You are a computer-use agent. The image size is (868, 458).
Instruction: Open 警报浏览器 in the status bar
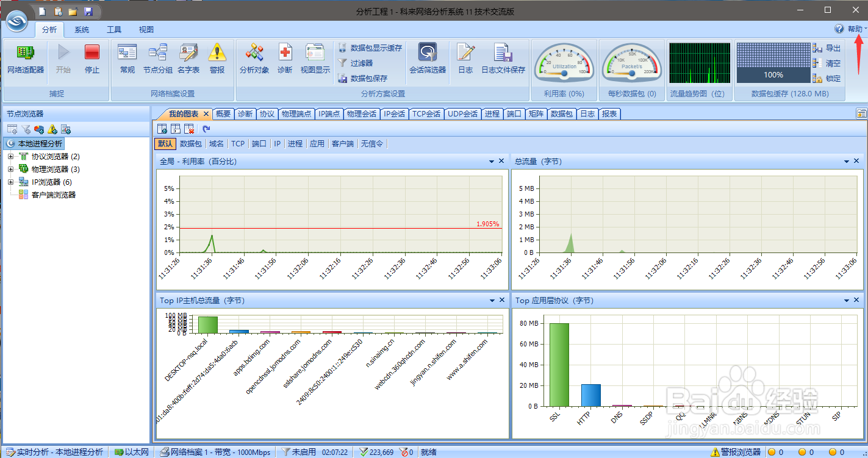pyautogui.click(x=736, y=452)
